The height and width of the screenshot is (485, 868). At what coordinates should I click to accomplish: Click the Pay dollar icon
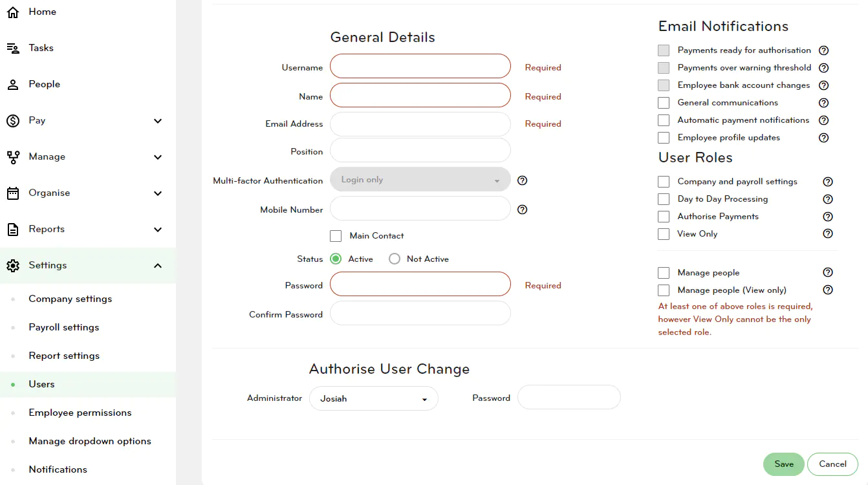click(x=13, y=120)
